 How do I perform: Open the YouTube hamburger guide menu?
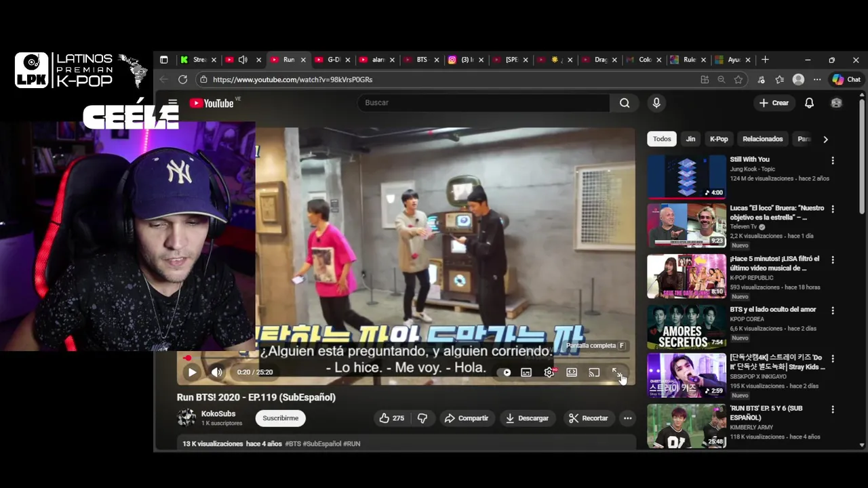(x=173, y=103)
